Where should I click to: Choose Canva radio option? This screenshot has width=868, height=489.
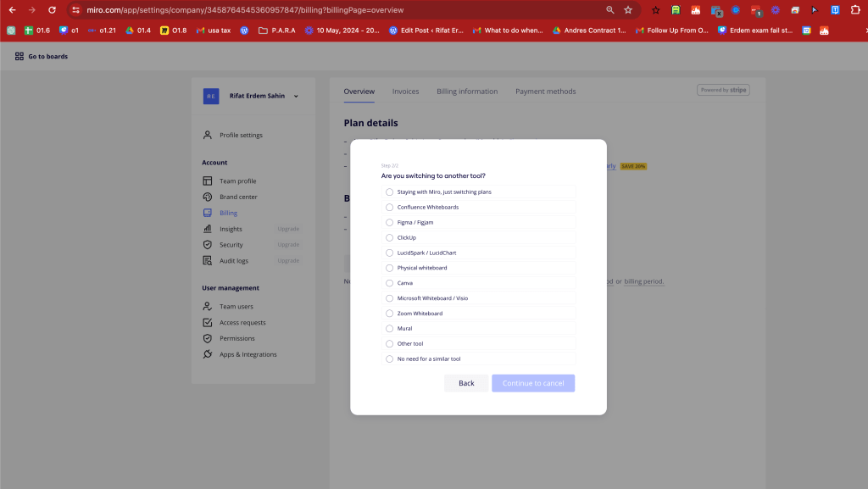(389, 283)
